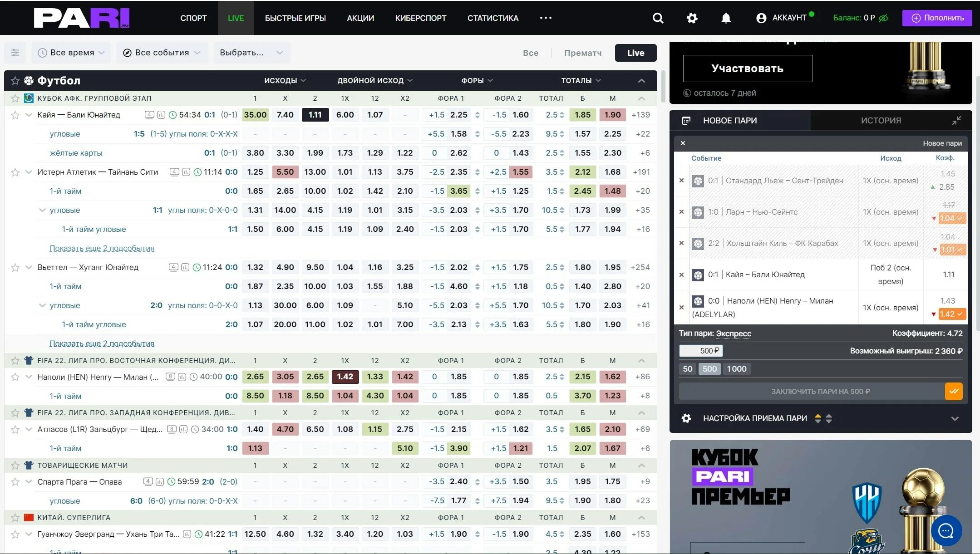Screen dimensions: 980x554
Task: Click the Участвовать button
Action: coord(747,69)
